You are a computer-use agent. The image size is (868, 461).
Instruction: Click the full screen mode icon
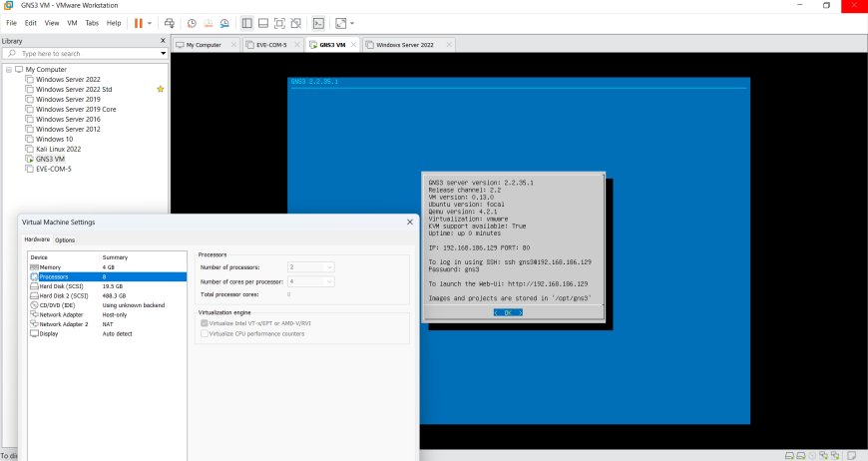279,23
